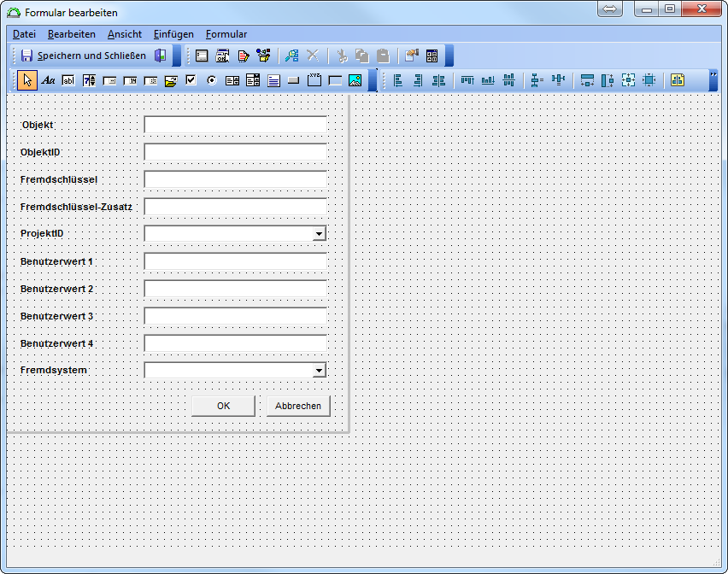Image resolution: width=728 pixels, height=574 pixels.
Task: Click the shapes-in-box objects icon
Action: [x=264, y=56]
